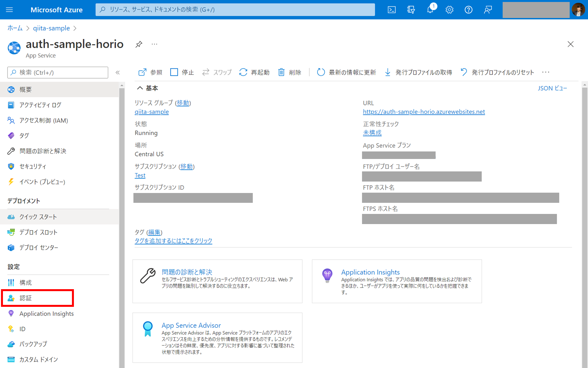The image size is (588, 368).
Task: Go to qiita-sample breadcrumb
Action: coord(51,28)
